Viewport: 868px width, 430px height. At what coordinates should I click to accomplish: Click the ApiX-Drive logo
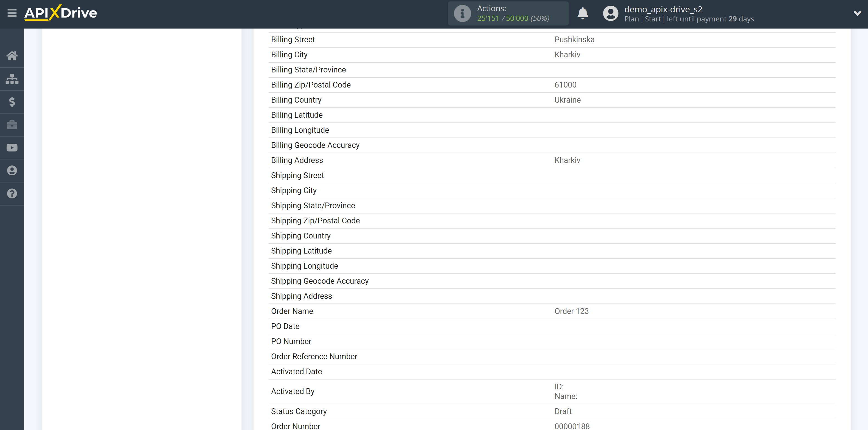[61, 13]
